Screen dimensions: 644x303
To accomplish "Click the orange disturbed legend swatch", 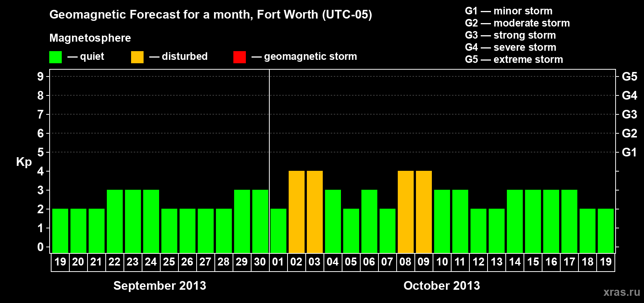I will click(x=137, y=57).
